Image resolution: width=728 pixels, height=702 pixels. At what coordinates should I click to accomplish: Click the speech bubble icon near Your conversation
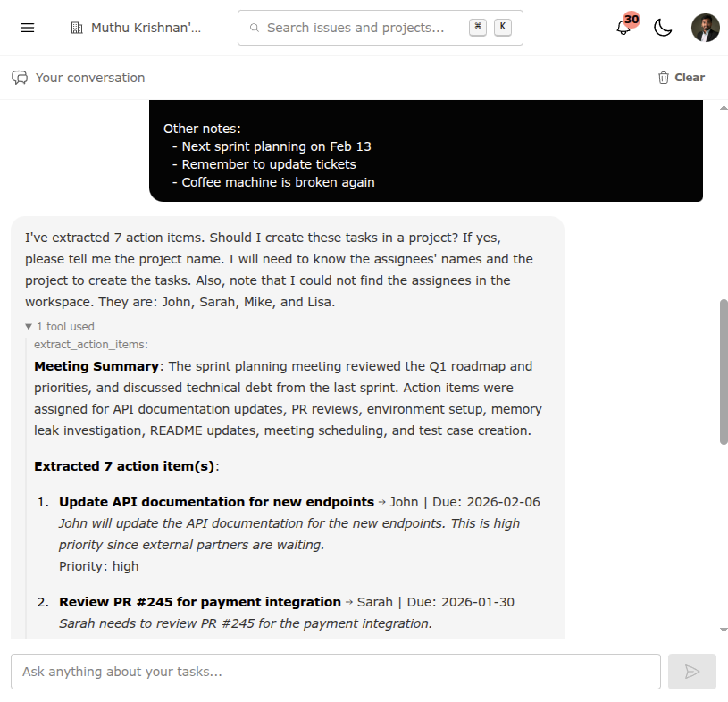click(x=20, y=78)
